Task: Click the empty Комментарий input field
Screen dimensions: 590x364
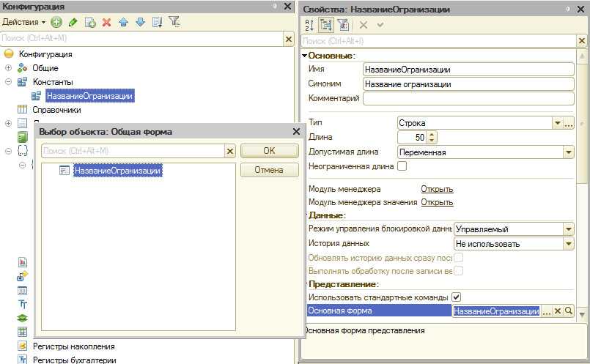Action: (468, 99)
